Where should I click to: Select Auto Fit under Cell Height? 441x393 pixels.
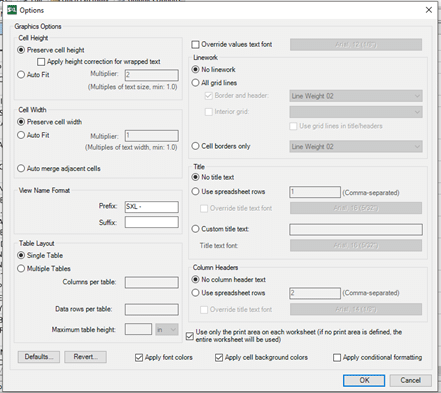(21, 75)
